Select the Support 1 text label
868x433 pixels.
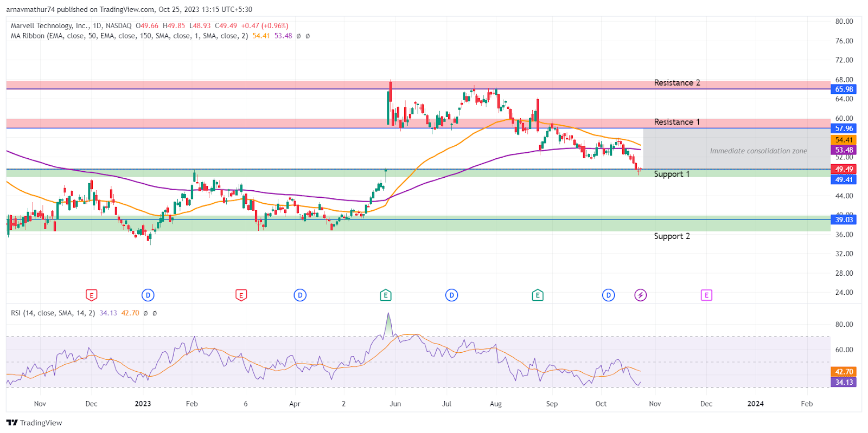pos(672,174)
